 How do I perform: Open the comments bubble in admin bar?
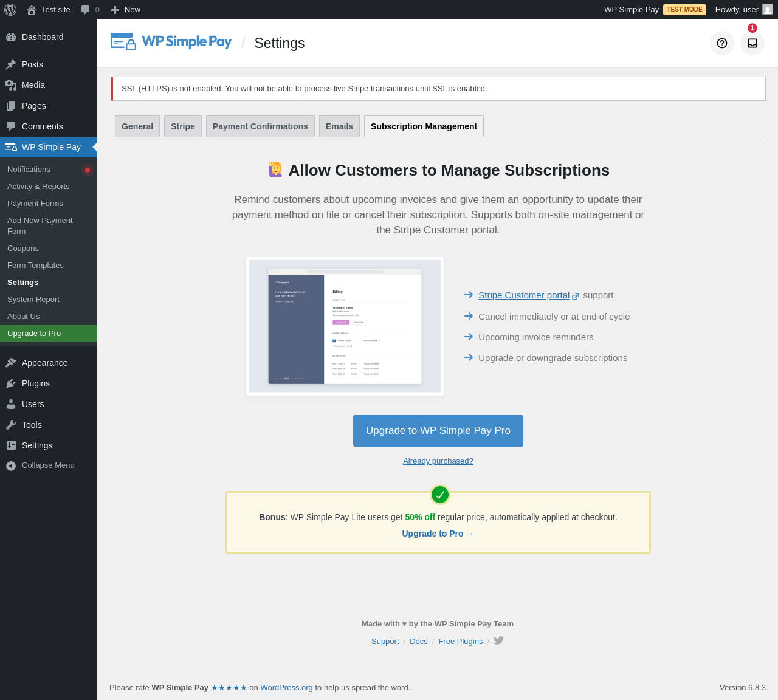pyautogui.click(x=86, y=10)
